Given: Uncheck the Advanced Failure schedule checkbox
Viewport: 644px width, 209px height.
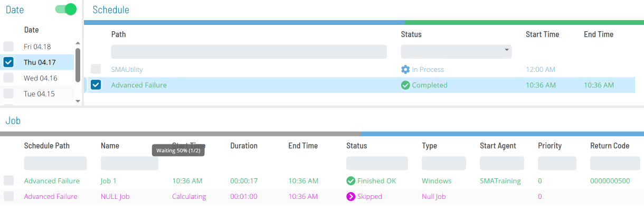Looking at the screenshot, I should 96,85.
